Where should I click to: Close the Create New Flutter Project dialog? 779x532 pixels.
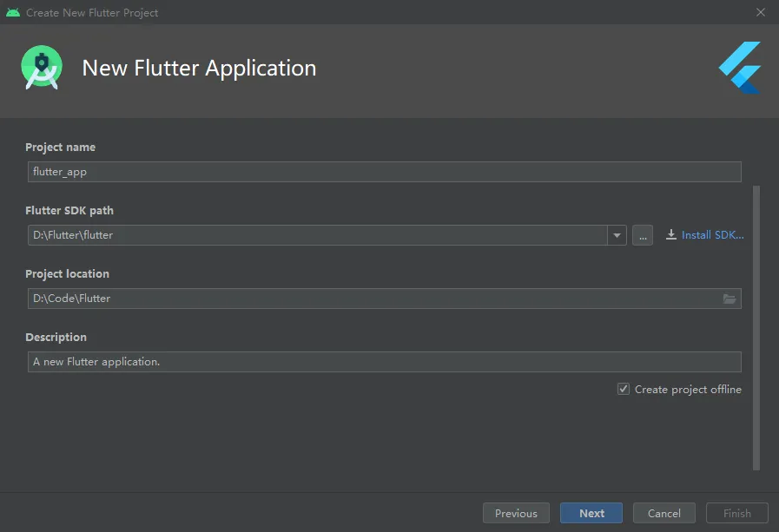coord(761,13)
